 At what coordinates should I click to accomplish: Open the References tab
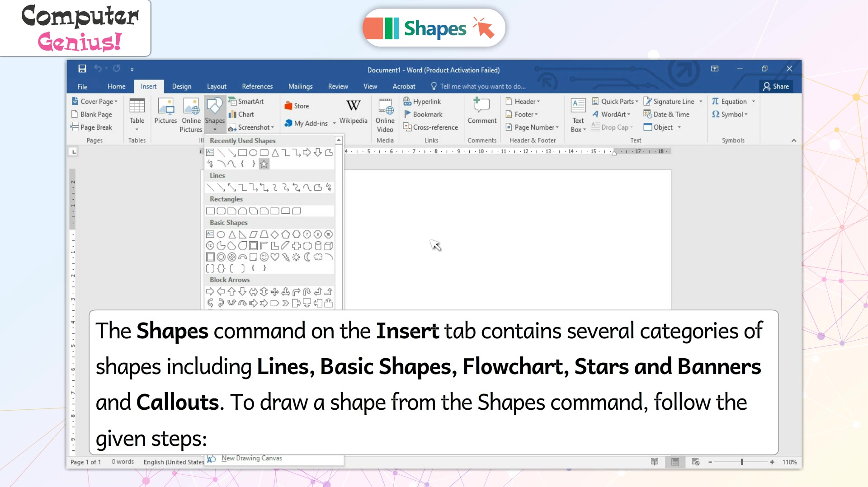(257, 86)
